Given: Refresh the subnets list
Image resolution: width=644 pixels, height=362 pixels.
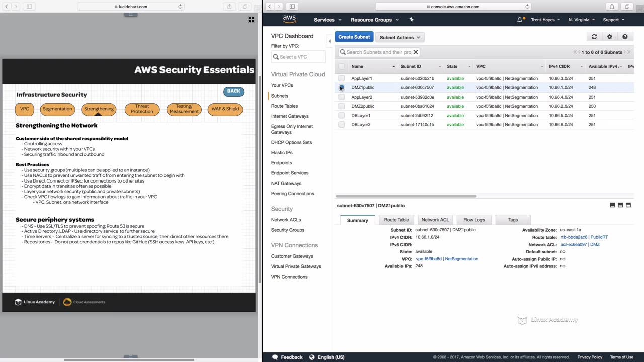Looking at the screenshot, I should pos(594,37).
